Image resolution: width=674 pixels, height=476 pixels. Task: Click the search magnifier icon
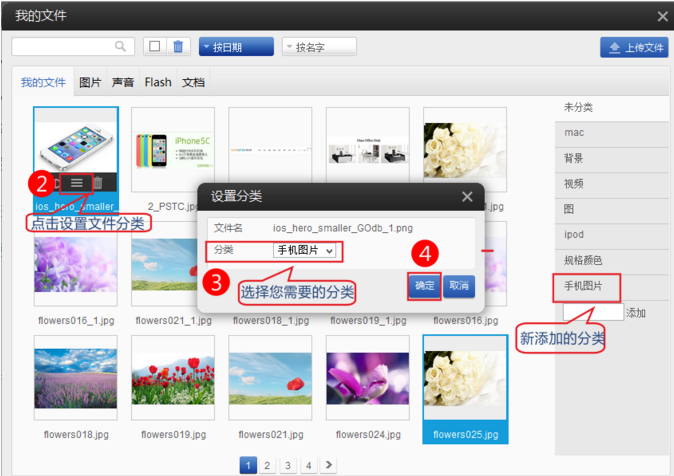pyautogui.click(x=121, y=47)
